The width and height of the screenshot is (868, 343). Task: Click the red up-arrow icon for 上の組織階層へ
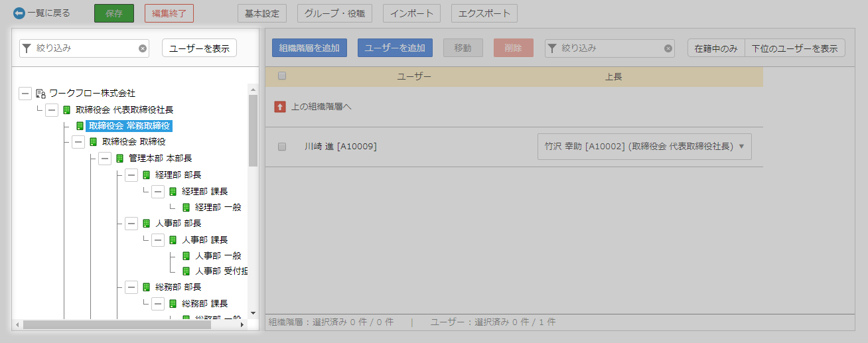tap(280, 106)
